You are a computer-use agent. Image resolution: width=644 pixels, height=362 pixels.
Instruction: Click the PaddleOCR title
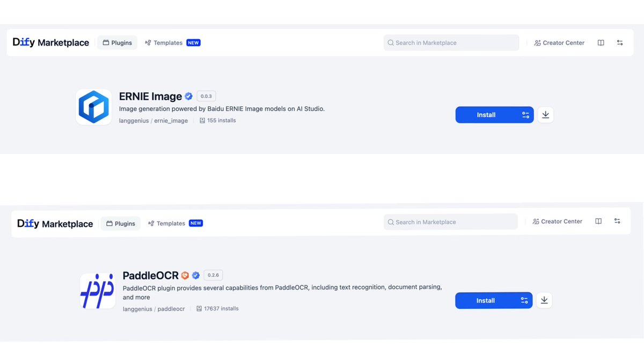pyautogui.click(x=151, y=276)
